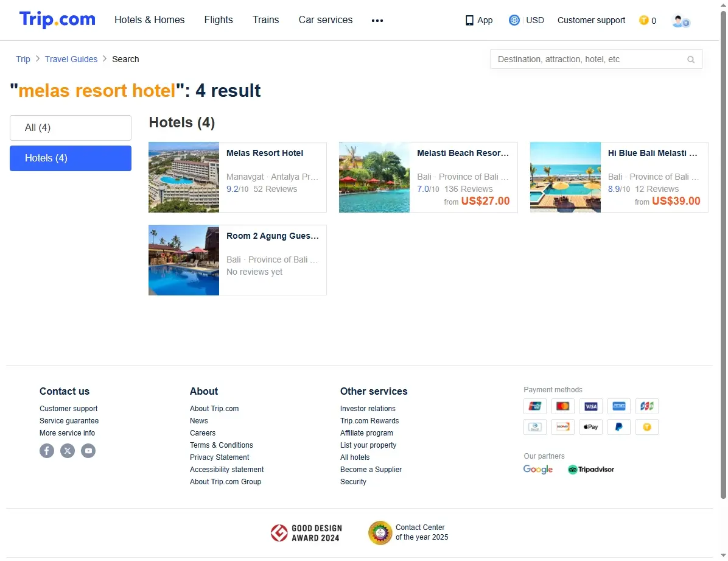Open the News footer link
This screenshot has height=561, width=728.
198,421
